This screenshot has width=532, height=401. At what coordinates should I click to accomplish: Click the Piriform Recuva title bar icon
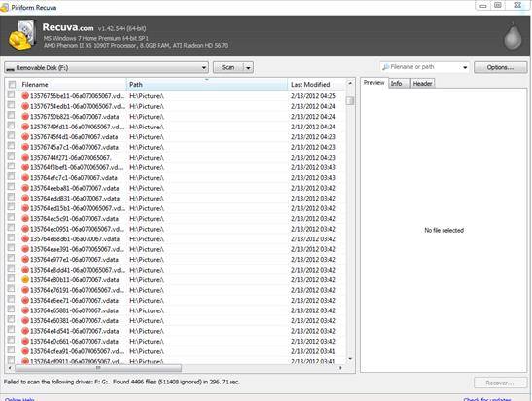click(x=5, y=8)
